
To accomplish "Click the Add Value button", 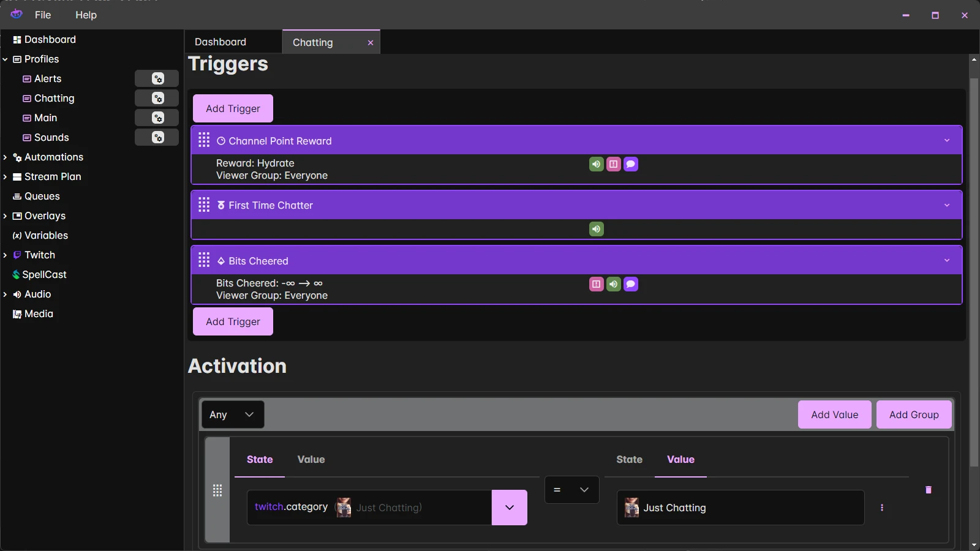I will (835, 414).
